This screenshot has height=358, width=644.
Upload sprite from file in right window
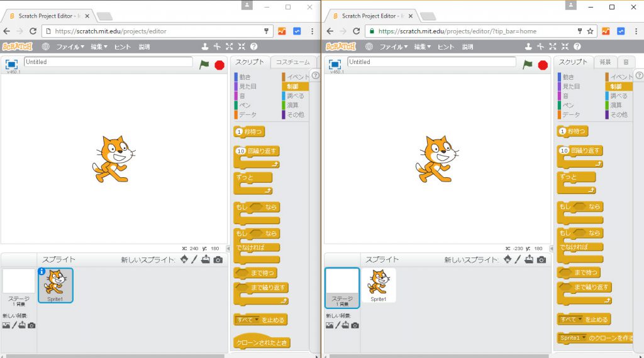tap(529, 259)
